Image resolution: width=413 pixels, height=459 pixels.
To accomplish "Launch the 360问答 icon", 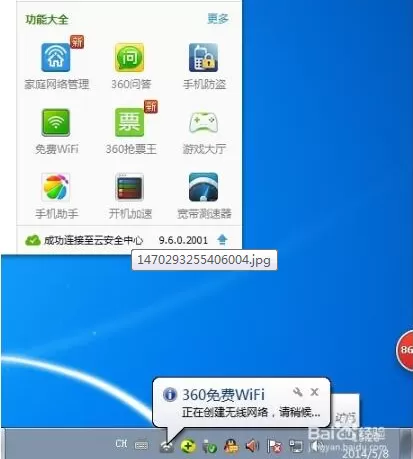I will (x=130, y=58).
